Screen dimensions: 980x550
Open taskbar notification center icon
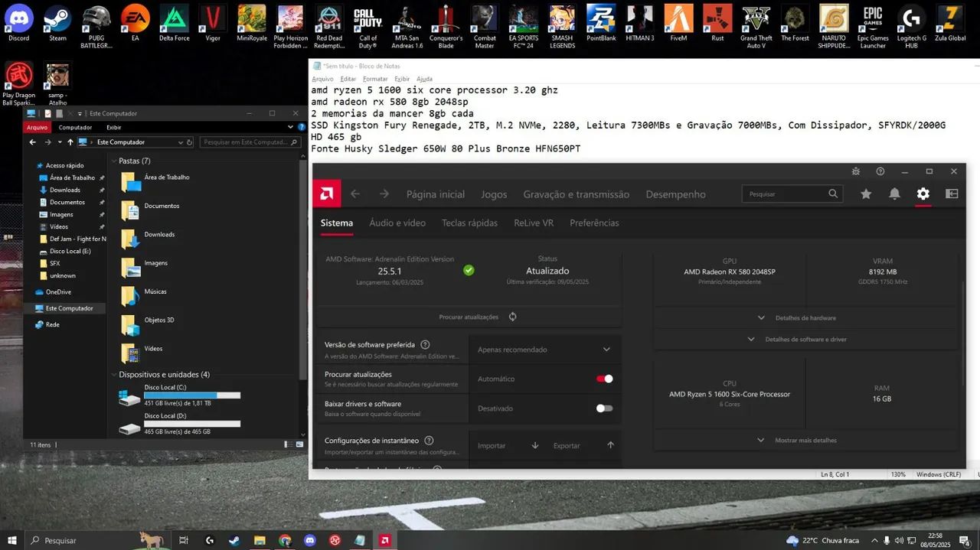tap(965, 541)
